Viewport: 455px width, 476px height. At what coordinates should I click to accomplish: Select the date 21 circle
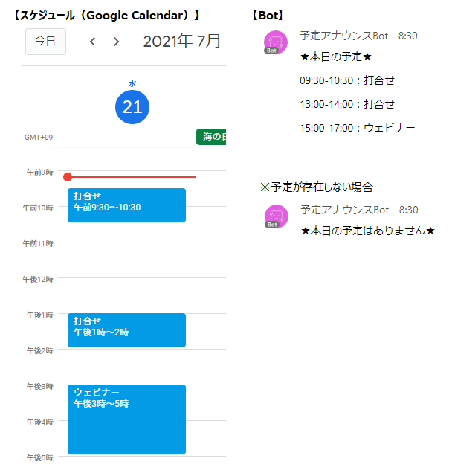tap(132, 107)
